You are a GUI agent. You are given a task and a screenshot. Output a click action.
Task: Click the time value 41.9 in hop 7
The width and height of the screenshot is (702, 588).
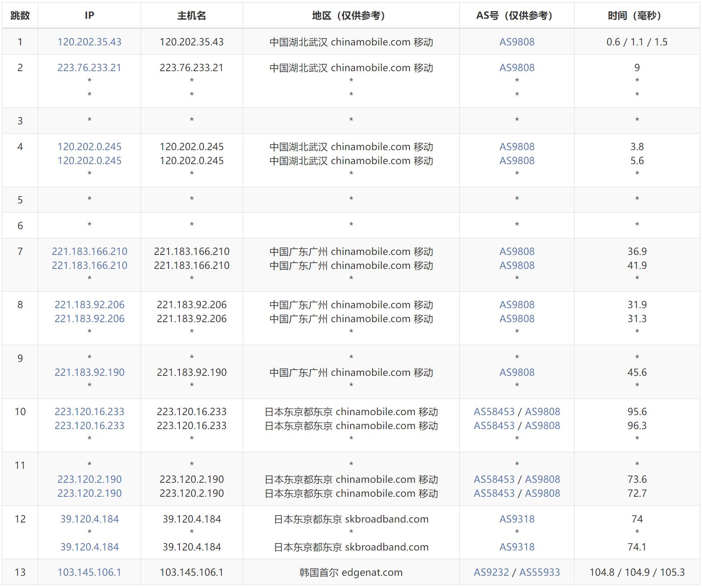pyautogui.click(x=637, y=265)
